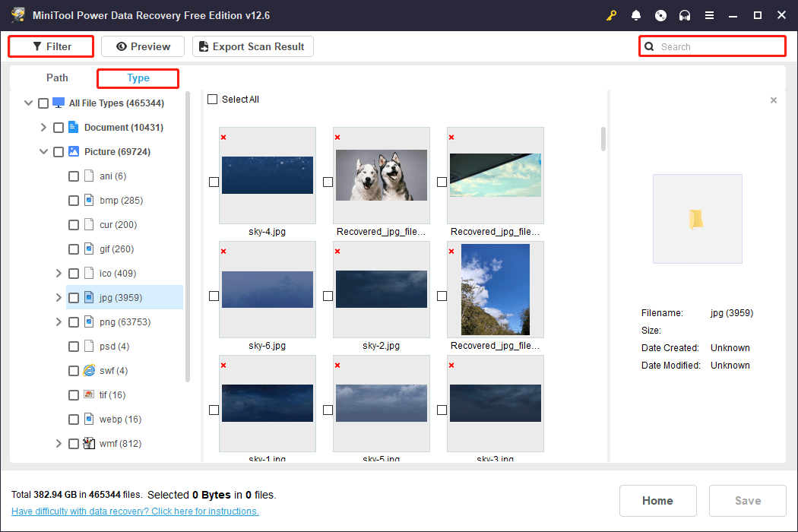Open the hamburger menu in the title bar

[x=709, y=14]
